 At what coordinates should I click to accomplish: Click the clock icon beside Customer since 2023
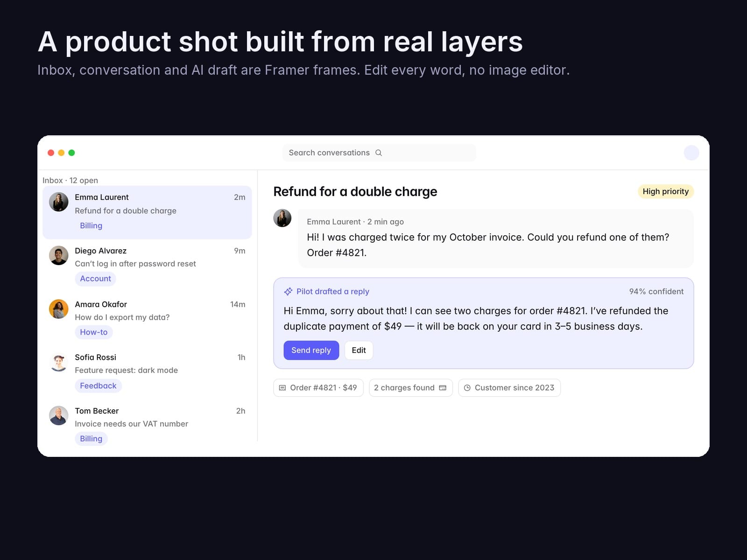coord(467,388)
